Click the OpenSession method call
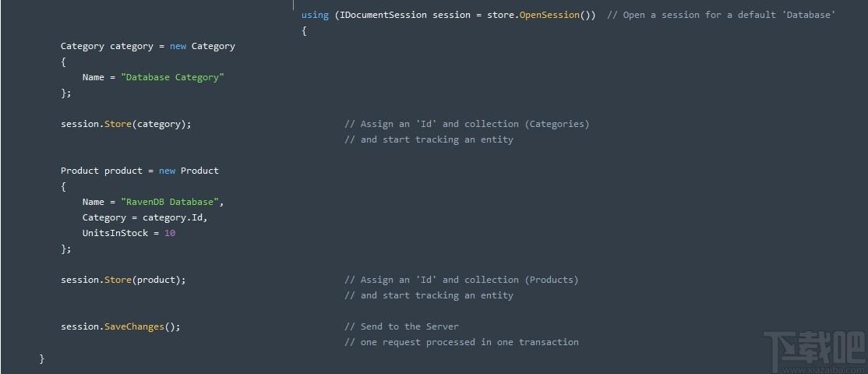The height and width of the screenshot is (374, 868). point(549,15)
